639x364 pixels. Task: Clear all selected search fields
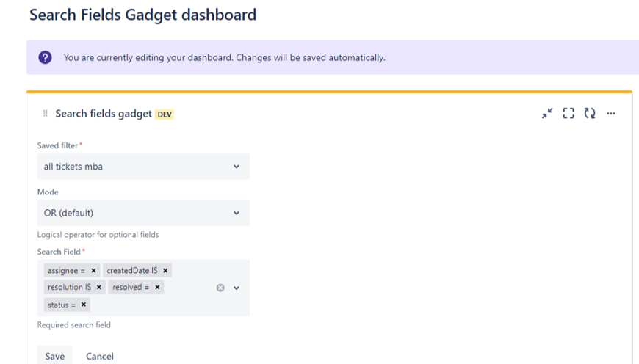pos(220,288)
